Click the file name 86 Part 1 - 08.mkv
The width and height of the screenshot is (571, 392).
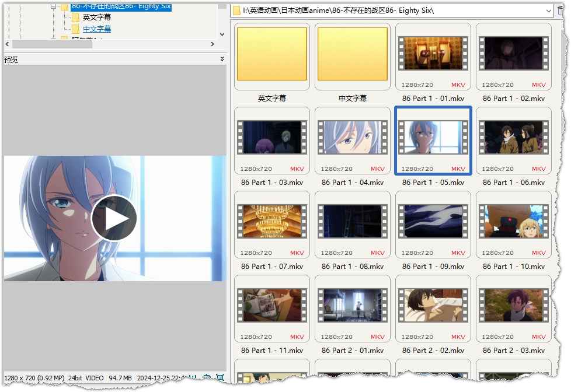point(353,267)
